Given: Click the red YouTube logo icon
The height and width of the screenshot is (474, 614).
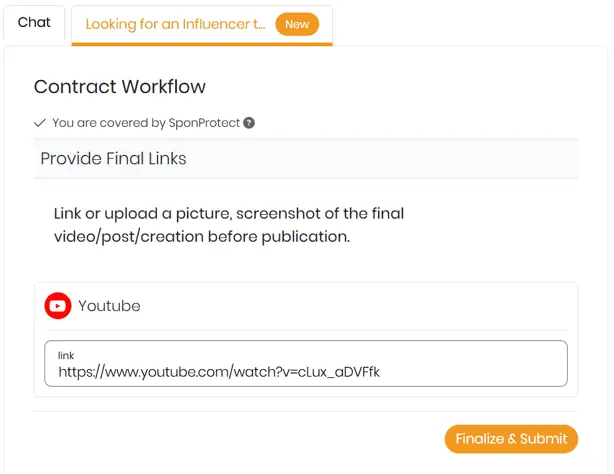Looking at the screenshot, I should coord(58,306).
